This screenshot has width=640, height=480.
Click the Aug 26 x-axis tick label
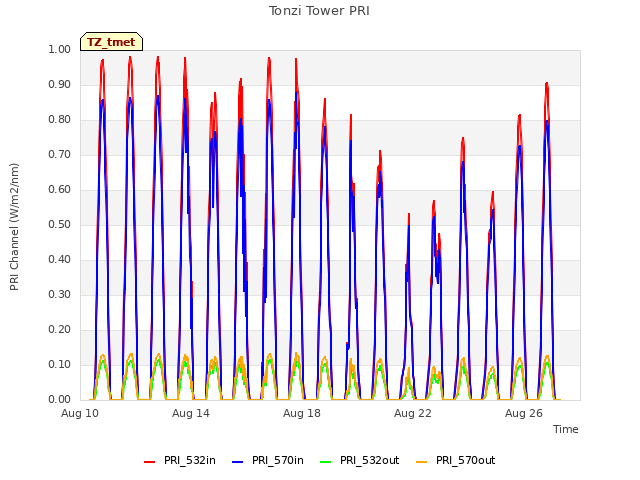[x=524, y=413]
